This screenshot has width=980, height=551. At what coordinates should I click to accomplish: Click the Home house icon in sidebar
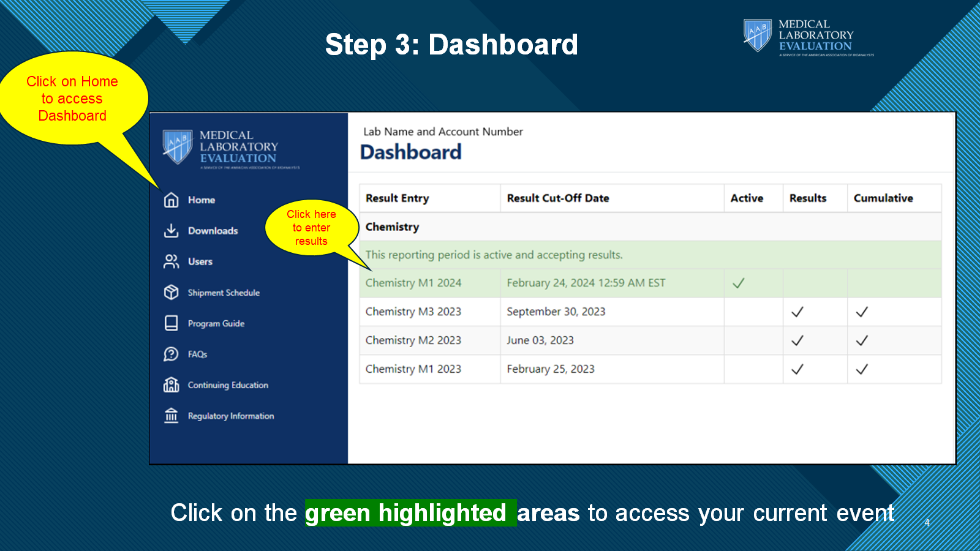coord(171,200)
